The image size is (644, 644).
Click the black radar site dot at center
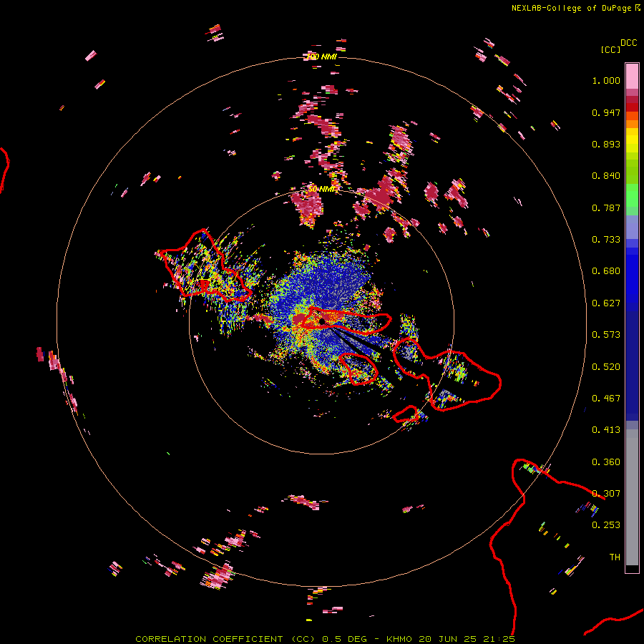(322, 321)
